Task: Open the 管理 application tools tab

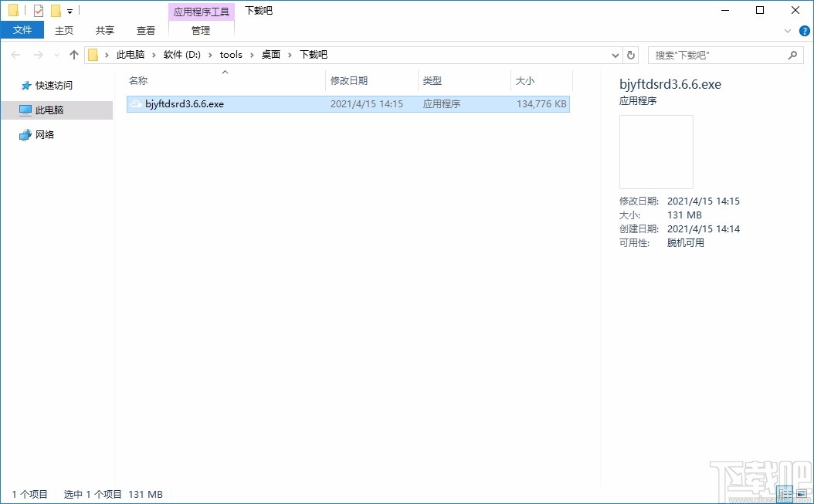Action: [201, 32]
